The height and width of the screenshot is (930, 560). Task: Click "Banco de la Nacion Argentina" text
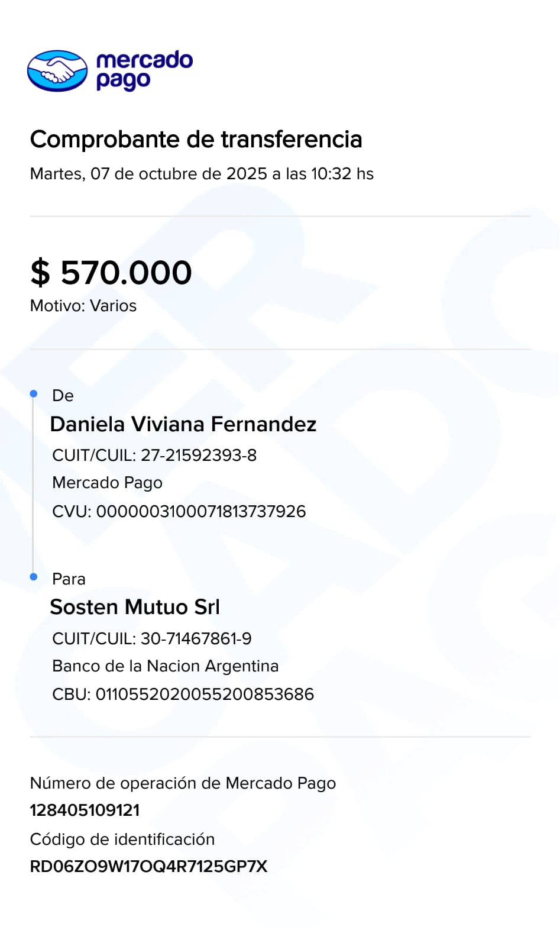click(165, 666)
